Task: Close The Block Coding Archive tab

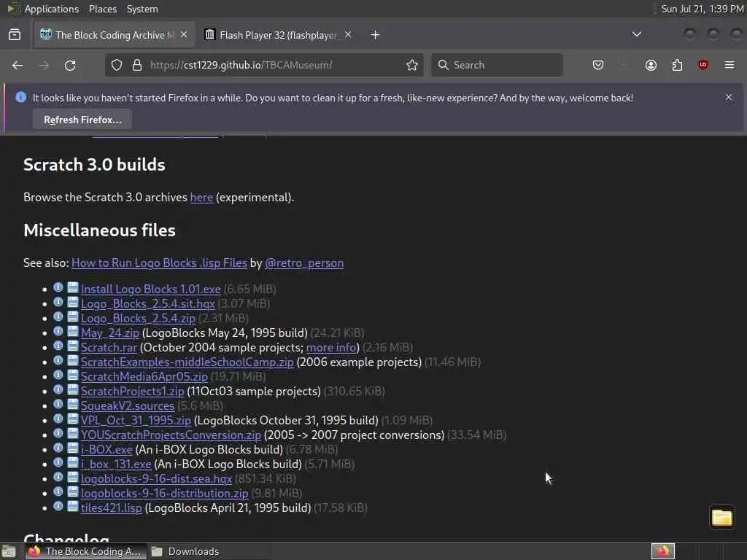Action: [184, 35]
